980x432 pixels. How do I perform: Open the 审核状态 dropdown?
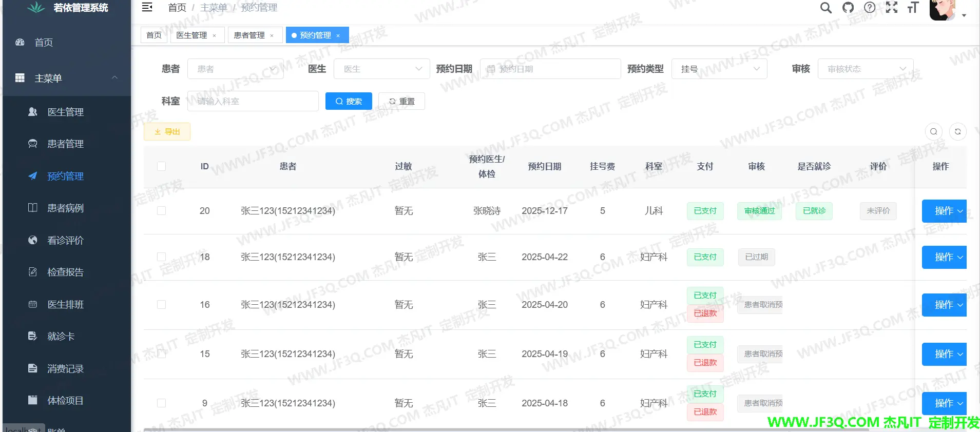tap(865, 69)
